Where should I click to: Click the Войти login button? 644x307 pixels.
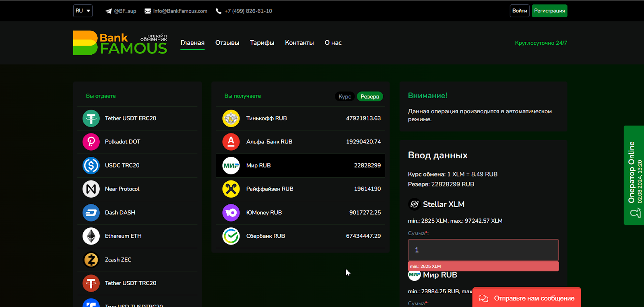[519, 11]
